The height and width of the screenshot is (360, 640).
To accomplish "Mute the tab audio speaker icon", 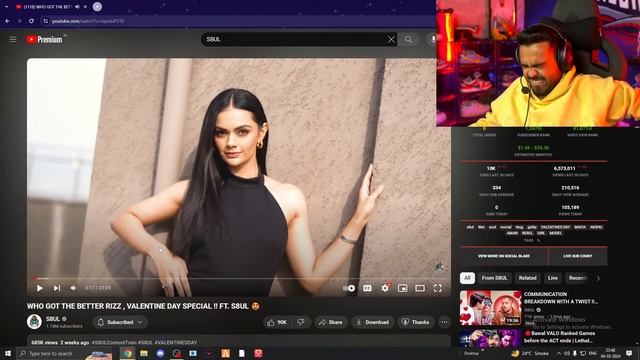I will [x=77, y=7].
